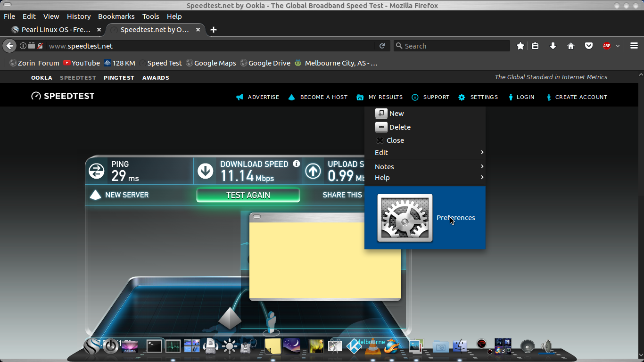Click the Home icon in Firefox toolbar
The image size is (644, 362).
point(571,46)
